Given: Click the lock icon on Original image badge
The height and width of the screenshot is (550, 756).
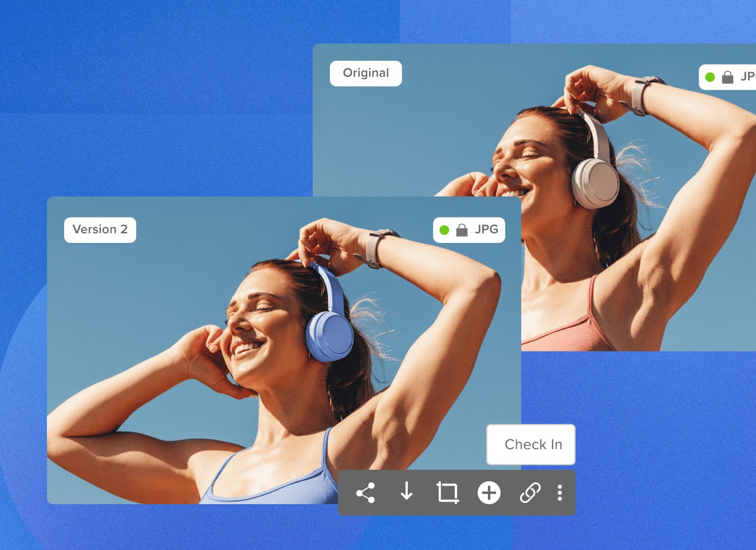Looking at the screenshot, I should coord(727,77).
